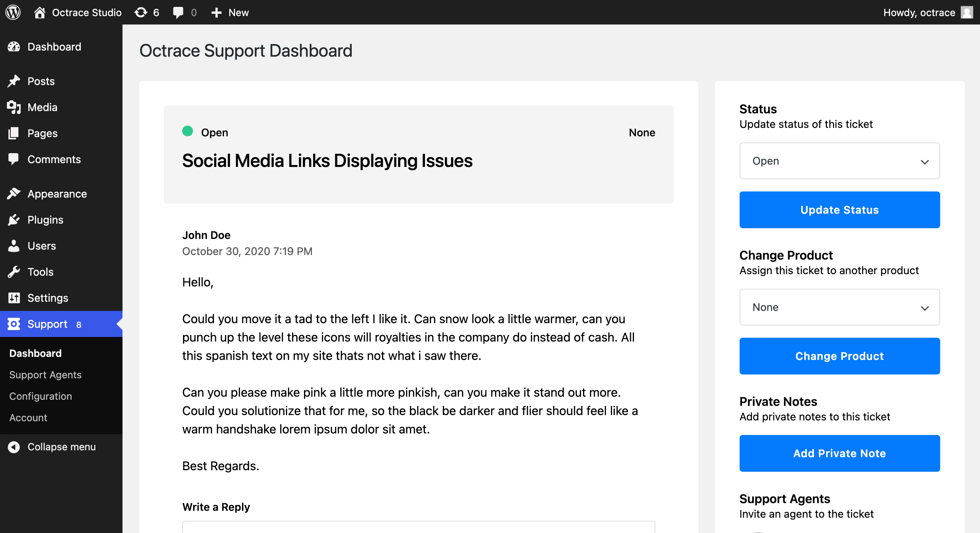
Task: Click the Support menu label
Action: [47, 324]
